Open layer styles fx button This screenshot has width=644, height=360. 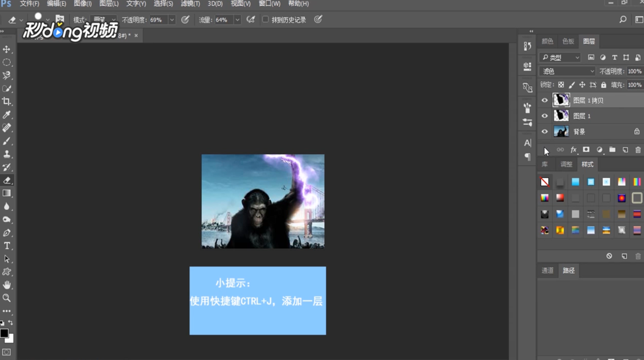tap(573, 150)
